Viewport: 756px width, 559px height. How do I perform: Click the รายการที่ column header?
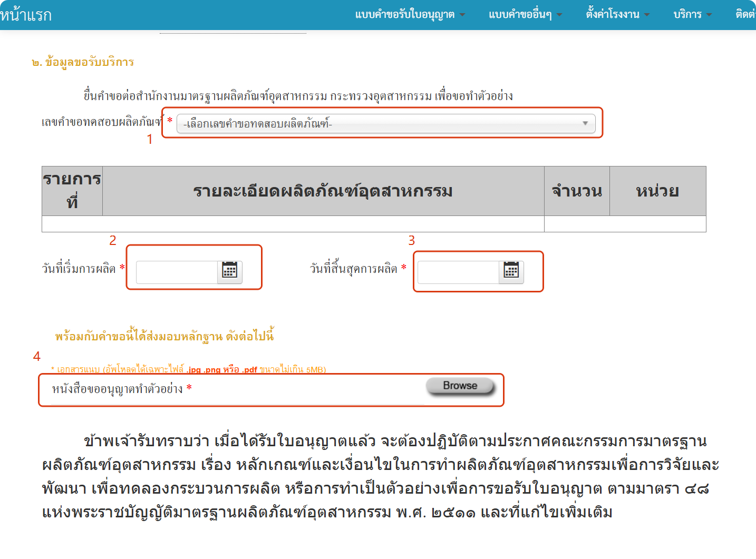point(72,191)
